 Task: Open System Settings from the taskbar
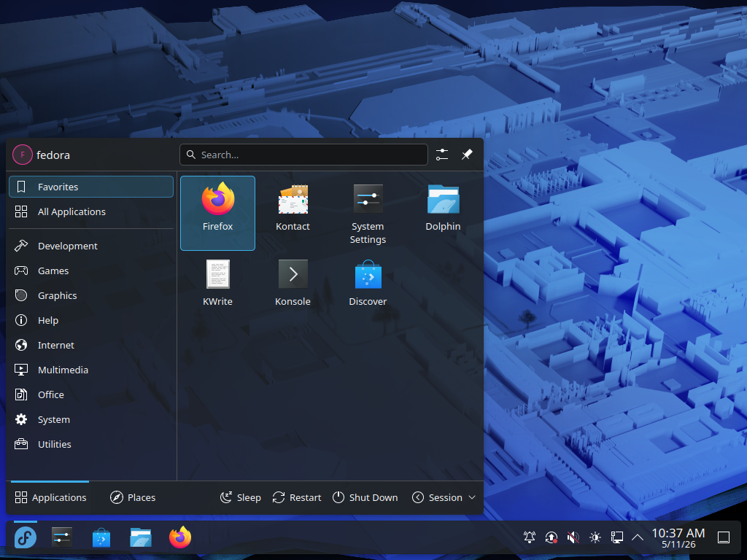pyautogui.click(x=62, y=538)
